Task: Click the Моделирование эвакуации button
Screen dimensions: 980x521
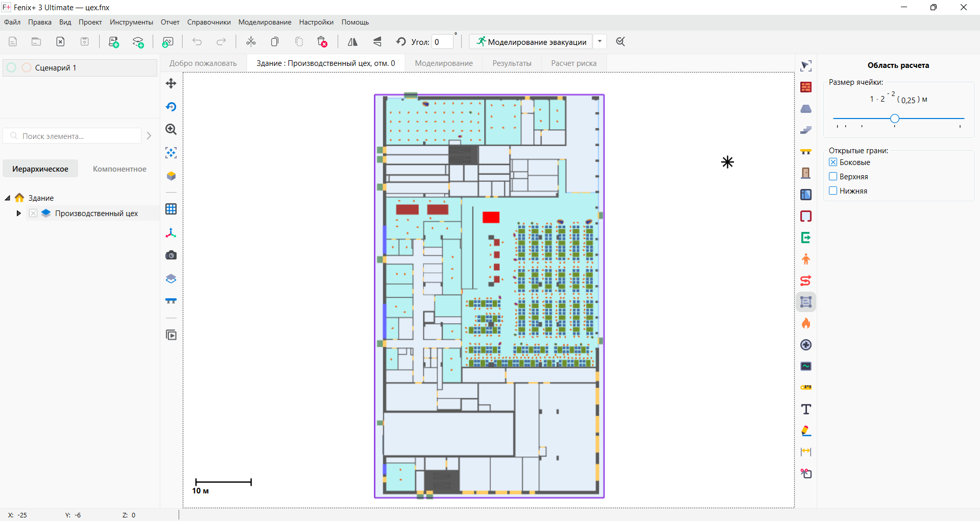Action: pyautogui.click(x=531, y=42)
